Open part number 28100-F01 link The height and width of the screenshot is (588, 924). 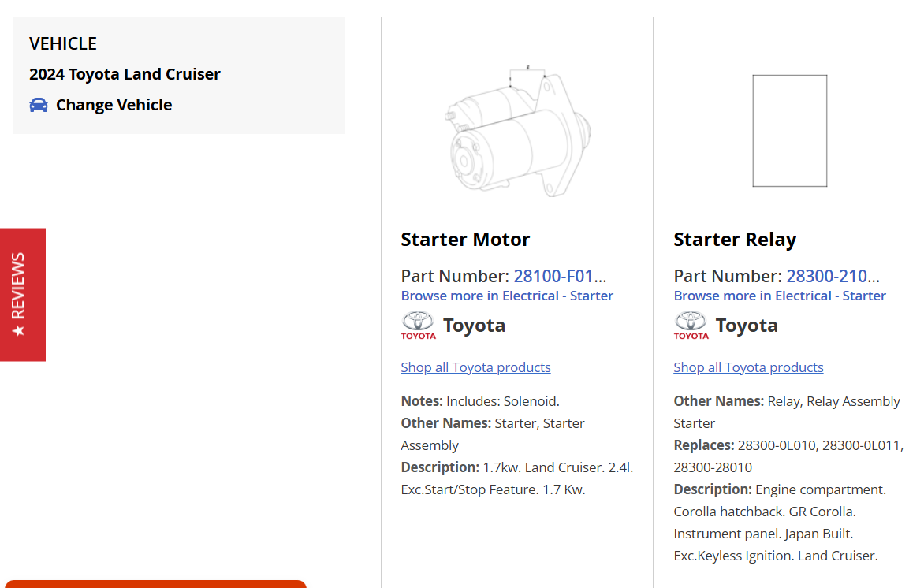560,276
